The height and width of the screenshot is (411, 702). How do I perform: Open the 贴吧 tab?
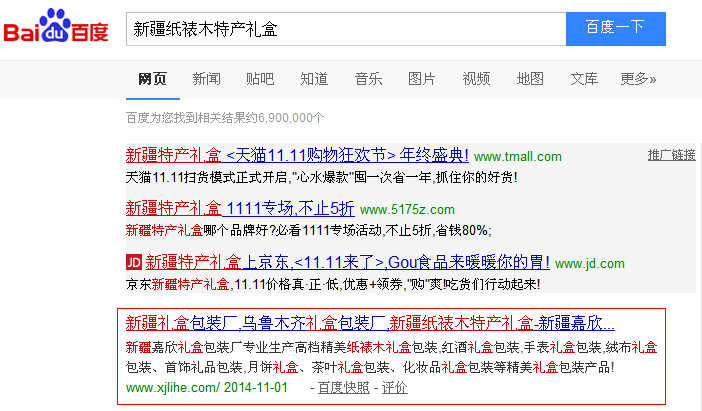point(260,79)
